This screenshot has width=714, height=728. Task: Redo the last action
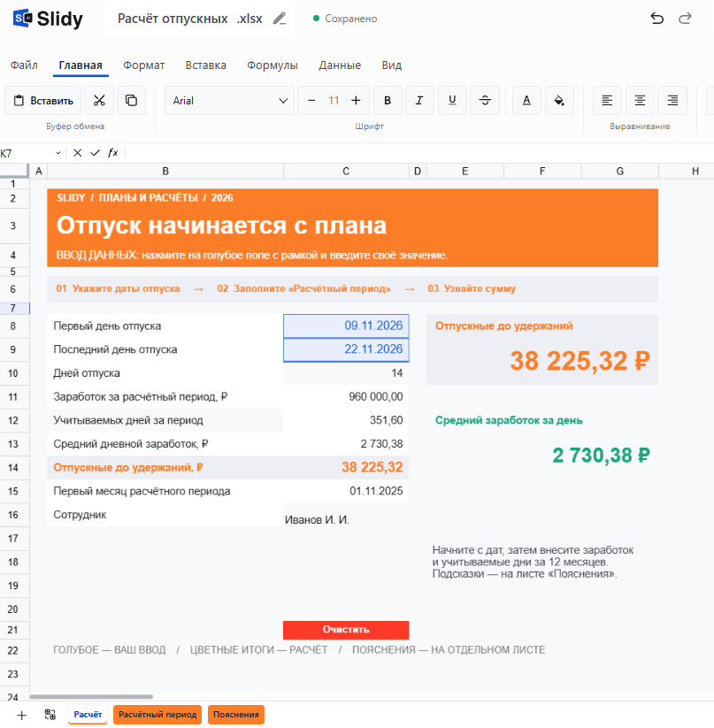click(x=685, y=19)
